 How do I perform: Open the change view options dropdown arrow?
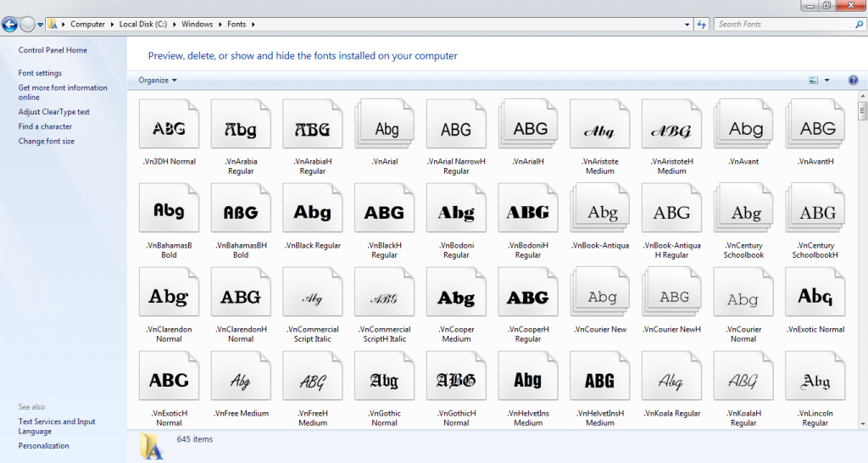tap(826, 80)
